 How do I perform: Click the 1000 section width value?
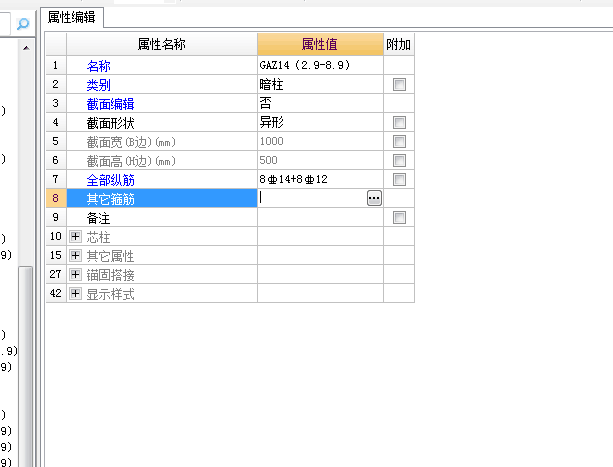pyautogui.click(x=271, y=141)
